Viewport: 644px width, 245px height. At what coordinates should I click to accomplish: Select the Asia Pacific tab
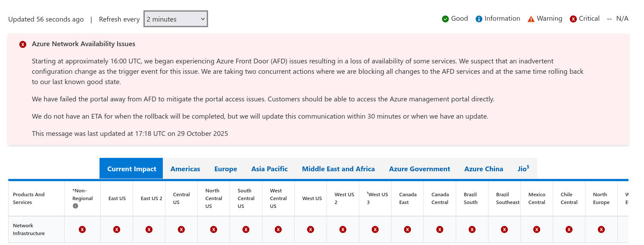[x=270, y=169]
